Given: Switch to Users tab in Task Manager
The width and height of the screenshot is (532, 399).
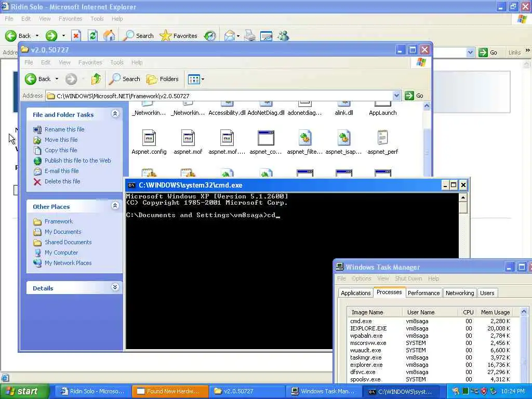Looking at the screenshot, I should tap(487, 293).
